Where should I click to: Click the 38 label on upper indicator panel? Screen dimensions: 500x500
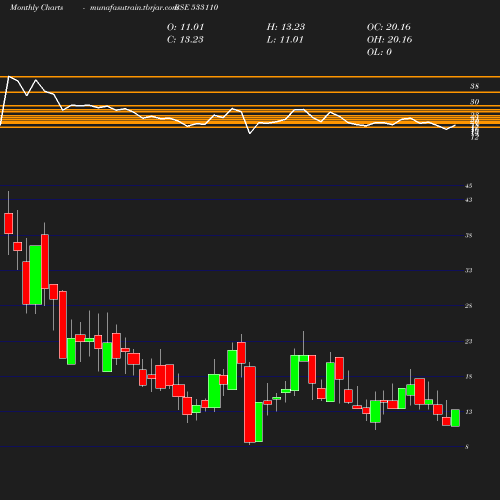point(474,86)
